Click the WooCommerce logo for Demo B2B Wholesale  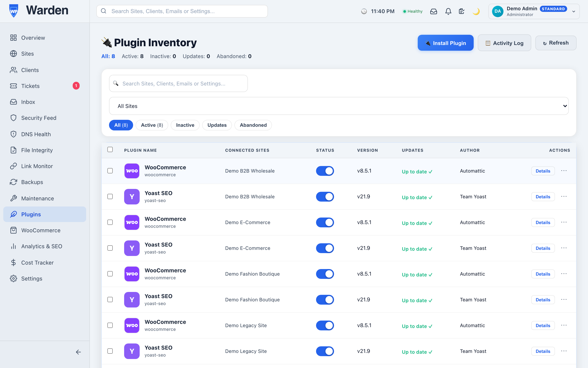pyautogui.click(x=132, y=171)
